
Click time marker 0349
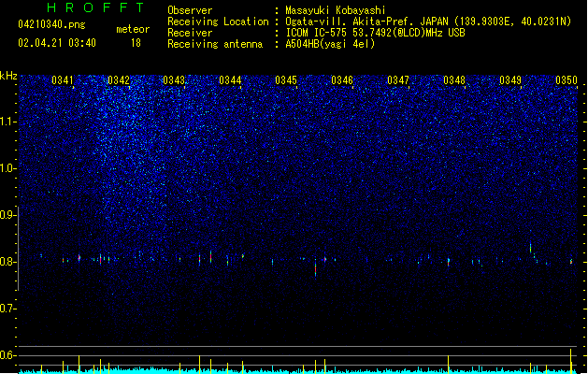pos(510,80)
